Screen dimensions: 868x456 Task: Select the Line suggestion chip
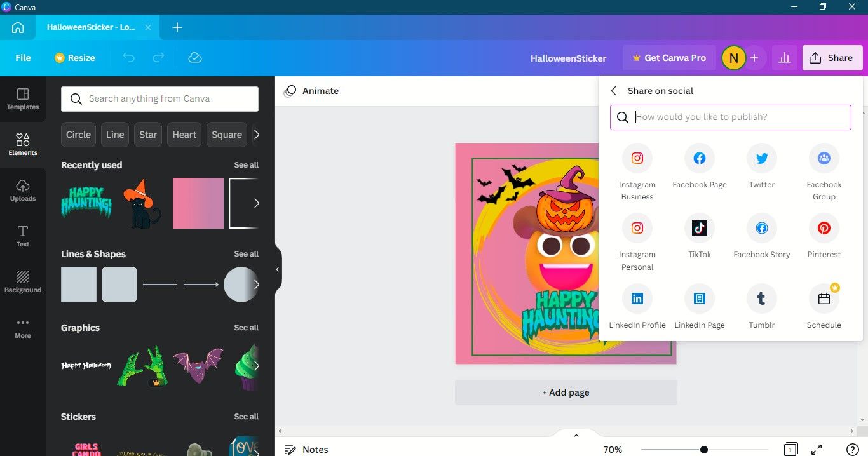[x=115, y=135]
